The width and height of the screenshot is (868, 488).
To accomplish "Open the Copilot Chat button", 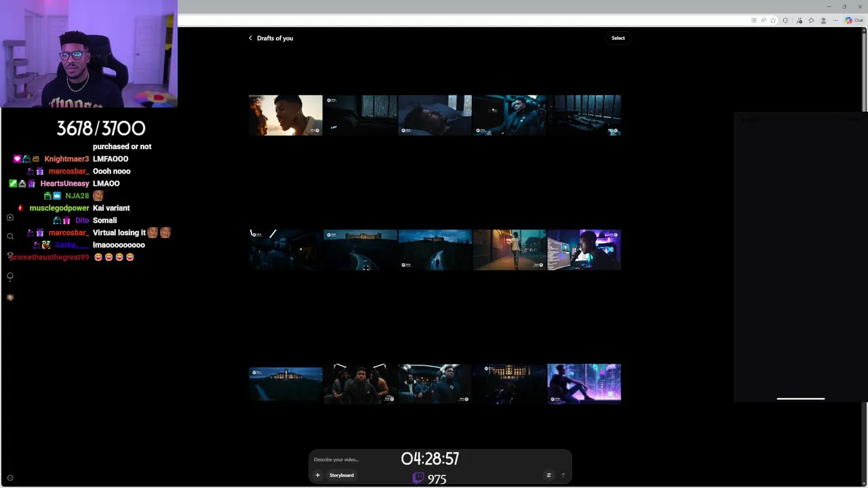I will [x=854, y=20].
